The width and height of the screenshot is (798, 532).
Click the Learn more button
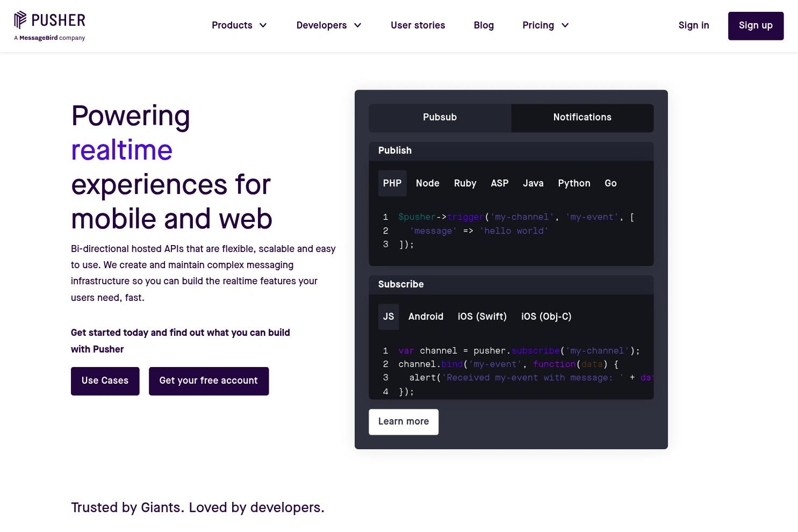click(404, 422)
